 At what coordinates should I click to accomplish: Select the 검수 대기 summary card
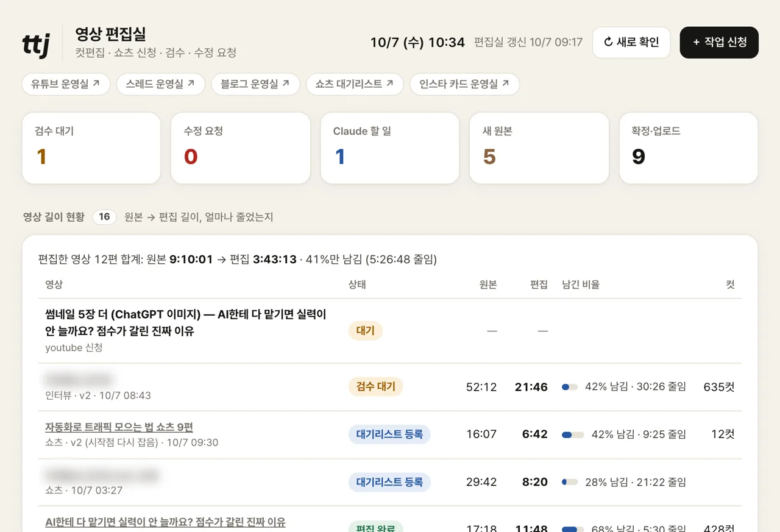click(91, 147)
